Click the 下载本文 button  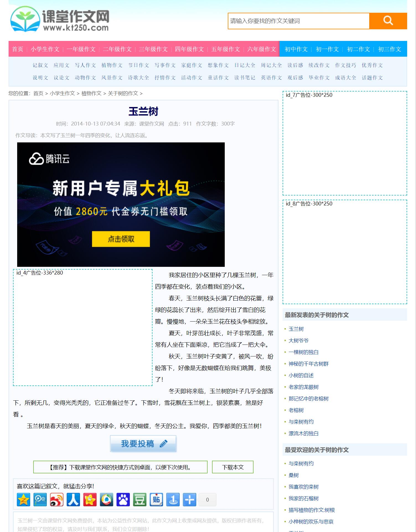(233, 467)
